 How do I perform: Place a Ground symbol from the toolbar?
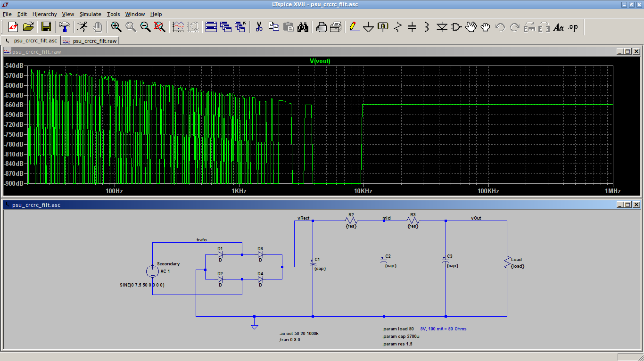pyautogui.click(x=369, y=27)
